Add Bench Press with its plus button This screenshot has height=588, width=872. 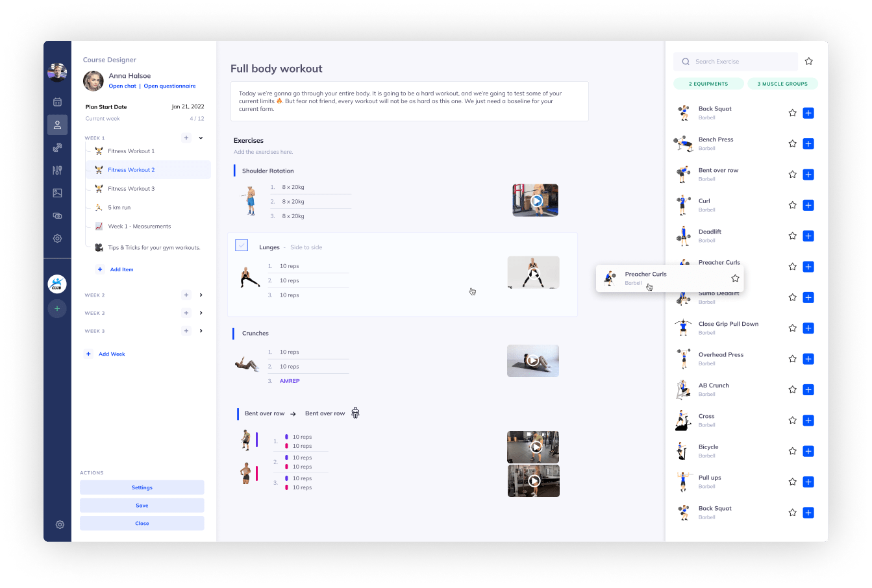pos(808,143)
